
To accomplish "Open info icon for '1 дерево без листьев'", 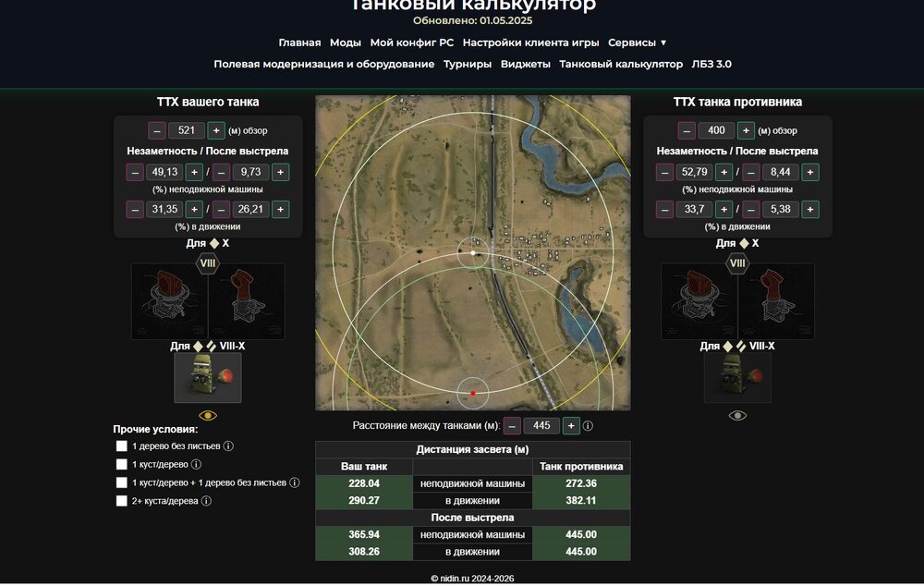I will coord(228,446).
